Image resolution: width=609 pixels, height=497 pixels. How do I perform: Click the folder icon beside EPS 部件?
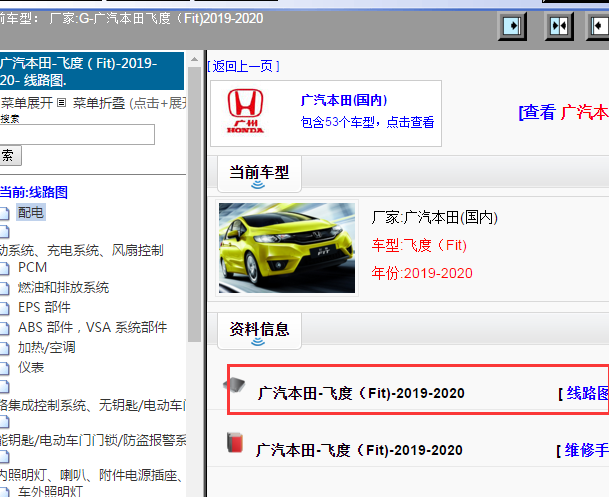point(4,308)
